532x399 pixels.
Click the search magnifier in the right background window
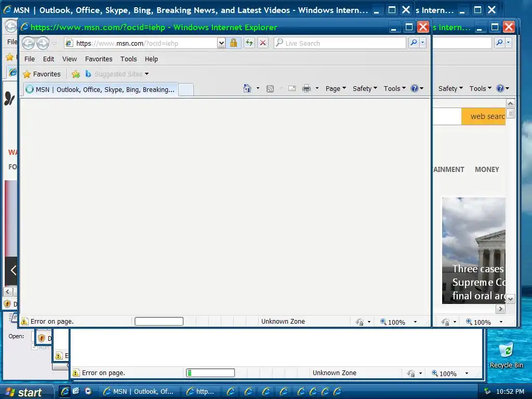point(499,43)
